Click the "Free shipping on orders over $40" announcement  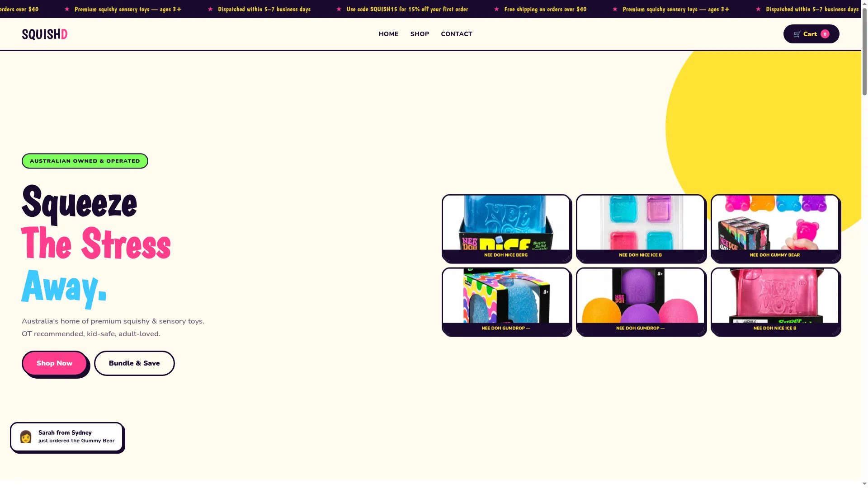pyautogui.click(x=545, y=9)
